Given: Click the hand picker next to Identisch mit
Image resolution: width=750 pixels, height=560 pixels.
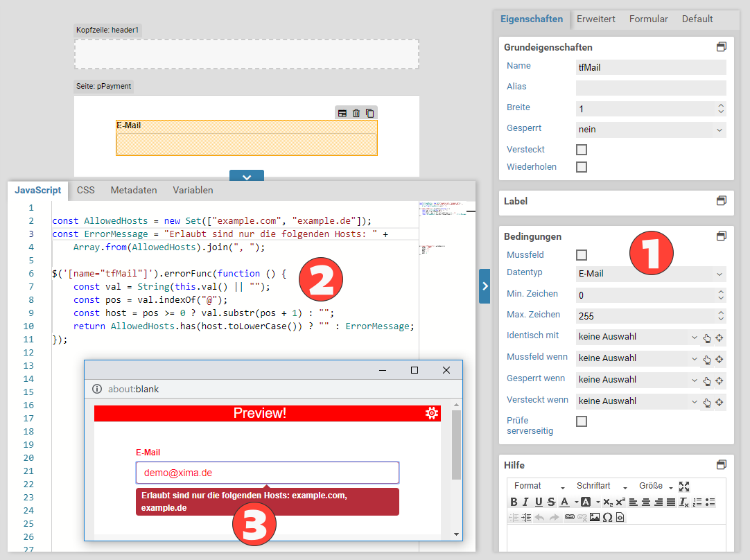Looking at the screenshot, I should (707, 338).
